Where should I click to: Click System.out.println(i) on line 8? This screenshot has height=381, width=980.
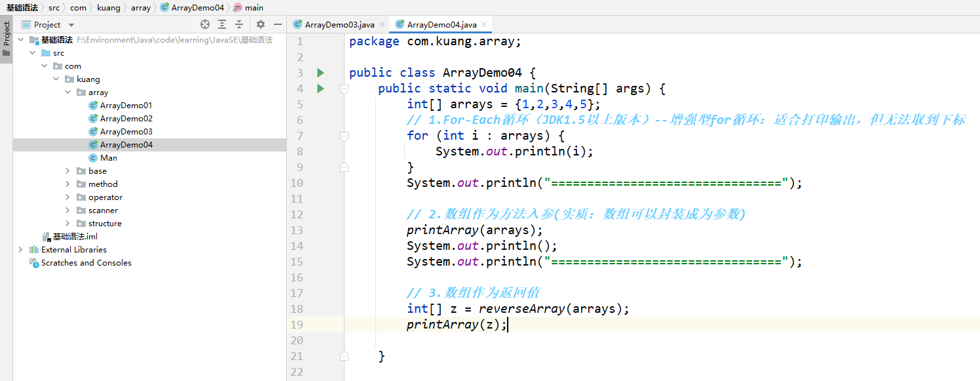pos(514,151)
